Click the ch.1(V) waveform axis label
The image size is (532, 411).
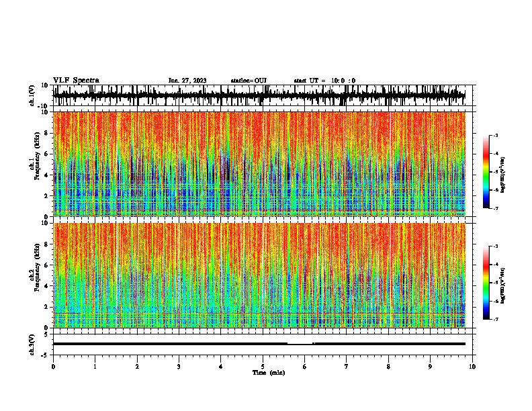pyautogui.click(x=32, y=95)
